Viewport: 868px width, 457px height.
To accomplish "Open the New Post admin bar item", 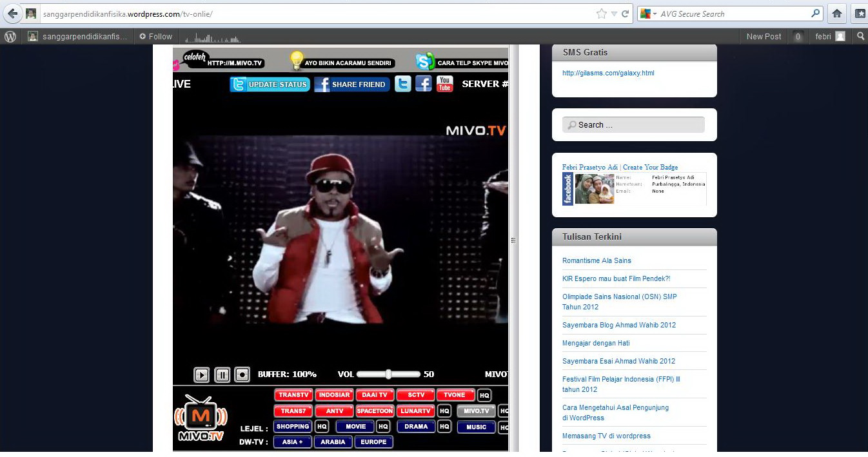I will (x=764, y=37).
